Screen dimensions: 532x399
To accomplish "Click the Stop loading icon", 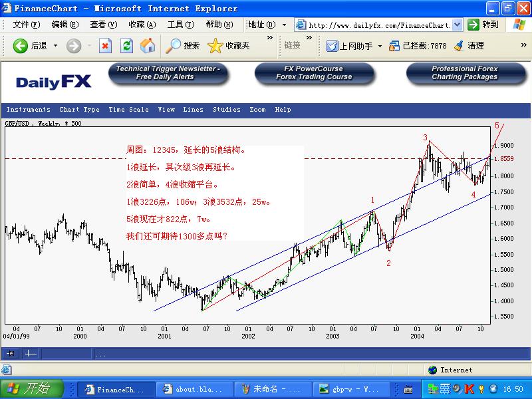I will (x=105, y=46).
